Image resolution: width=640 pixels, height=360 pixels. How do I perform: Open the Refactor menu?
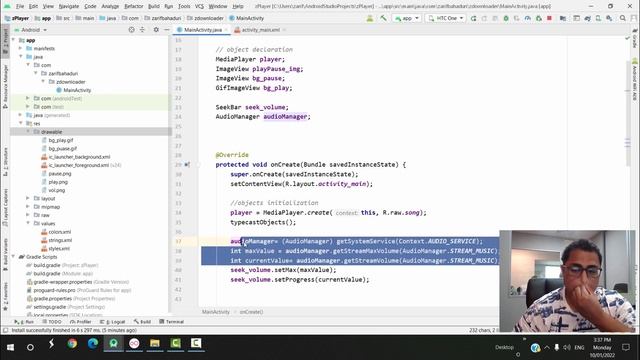pos(133,6)
